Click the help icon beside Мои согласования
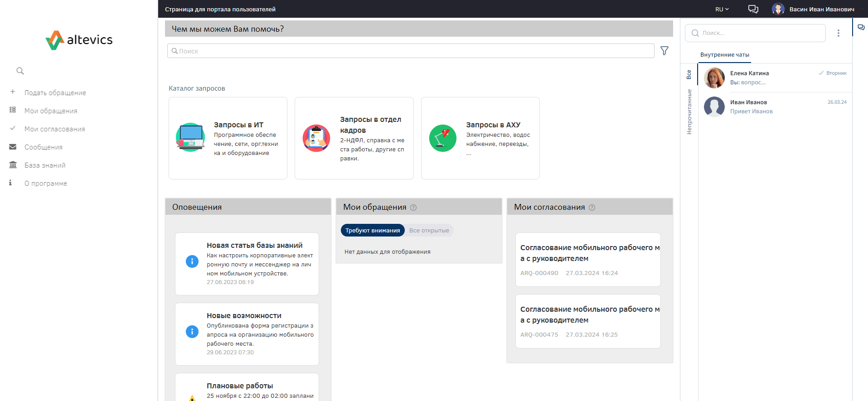 592,208
